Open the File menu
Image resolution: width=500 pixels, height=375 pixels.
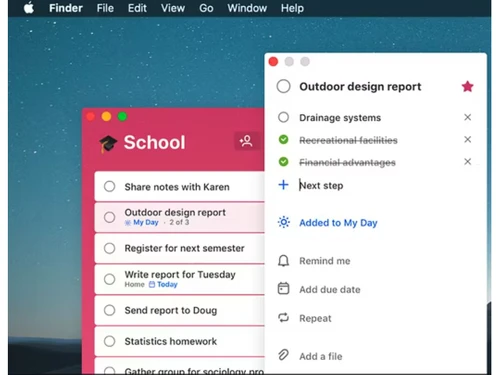point(105,8)
